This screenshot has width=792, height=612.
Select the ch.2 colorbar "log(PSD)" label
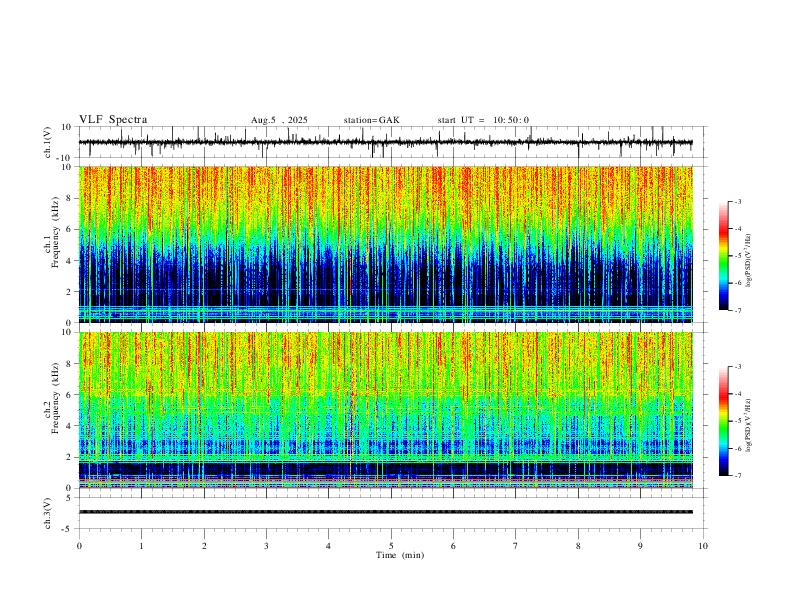pyautogui.click(x=748, y=425)
